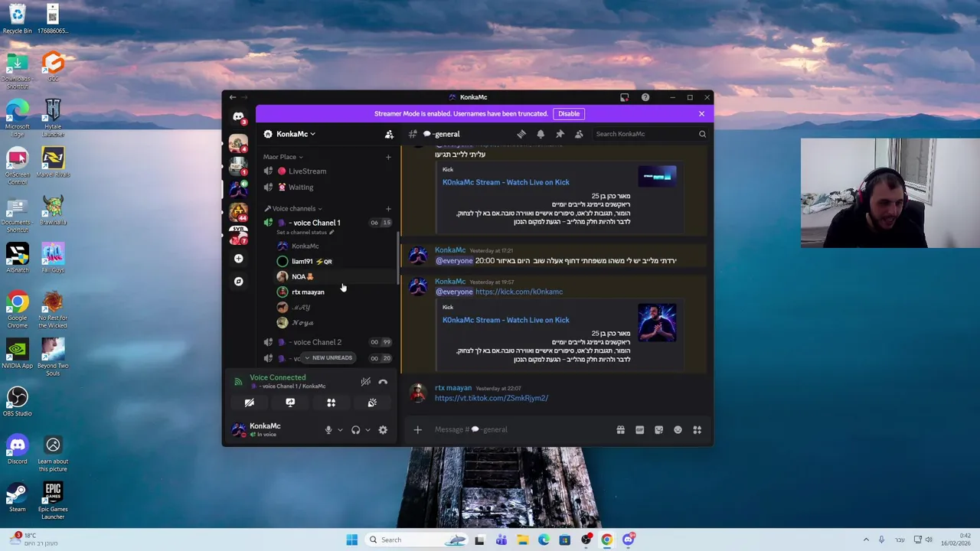This screenshot has width=980, height=551.
Task: Click the Add a Server plus icon
Action: [x=238, y=259]
